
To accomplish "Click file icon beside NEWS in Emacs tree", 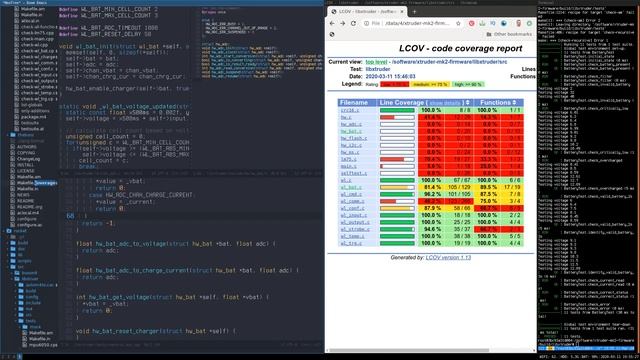I will tap(12, 195).
